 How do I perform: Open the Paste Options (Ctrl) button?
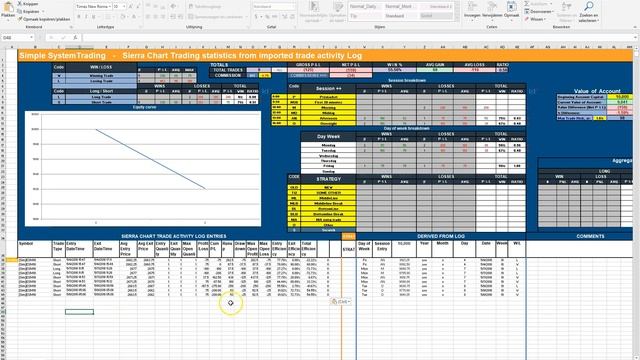[x=340, y=302]
